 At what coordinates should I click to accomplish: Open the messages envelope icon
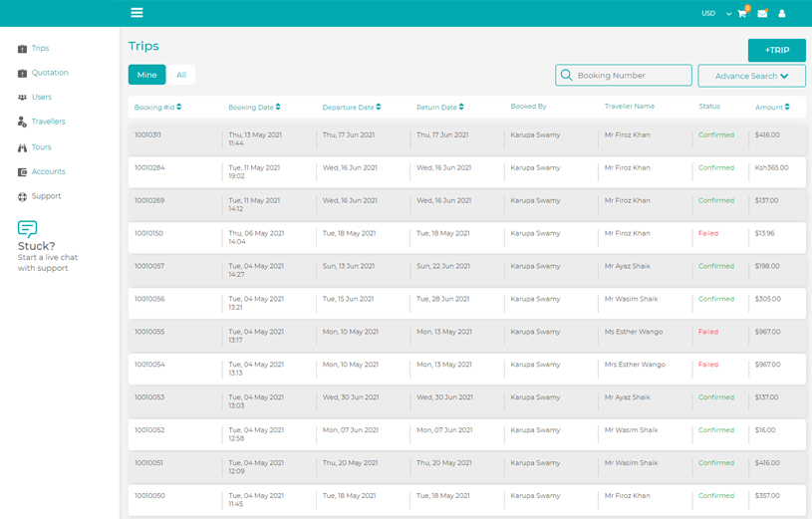(x=762, y=14)
